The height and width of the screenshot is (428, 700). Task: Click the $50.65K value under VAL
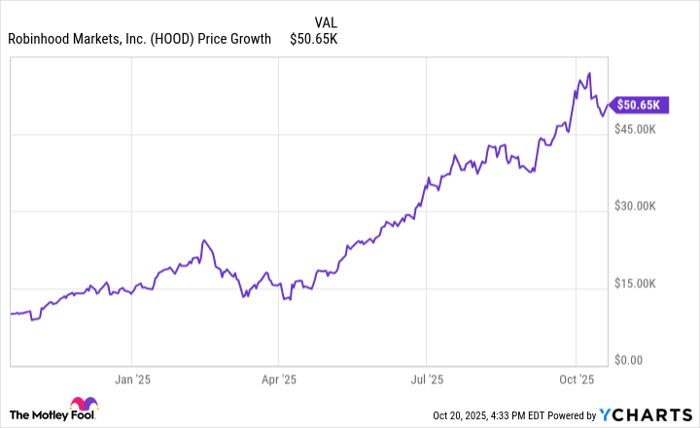(x=312, y=40)
